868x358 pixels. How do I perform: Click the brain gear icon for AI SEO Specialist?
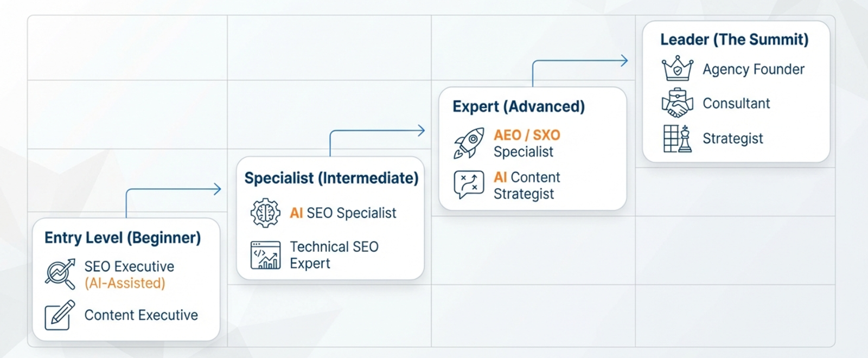(265, 213)
